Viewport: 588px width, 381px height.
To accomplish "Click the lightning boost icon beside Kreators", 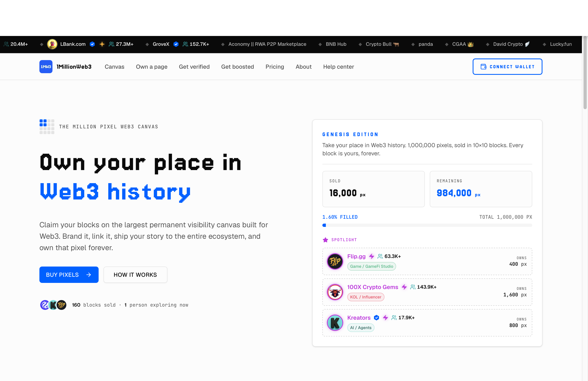I will (385, 318).
